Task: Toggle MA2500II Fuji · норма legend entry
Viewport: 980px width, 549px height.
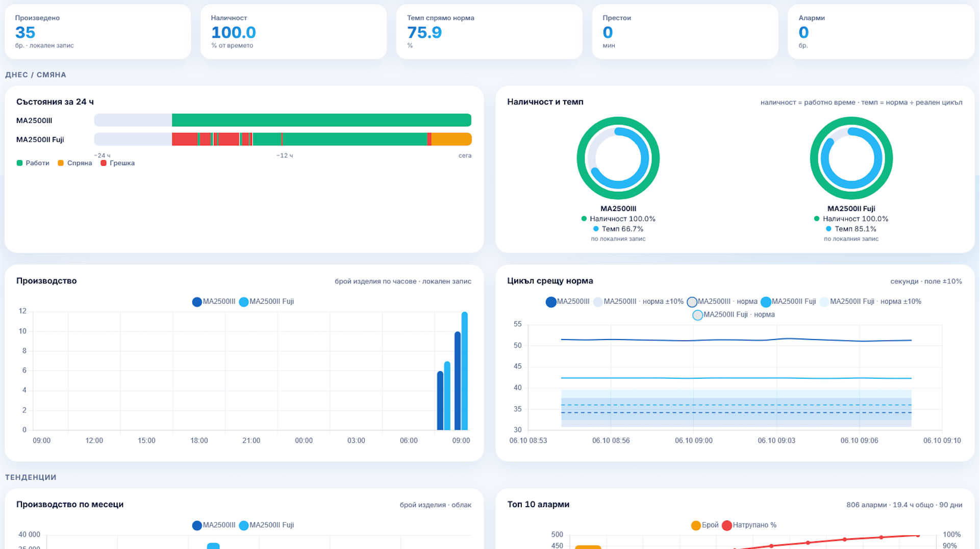Action: (734, 315)
